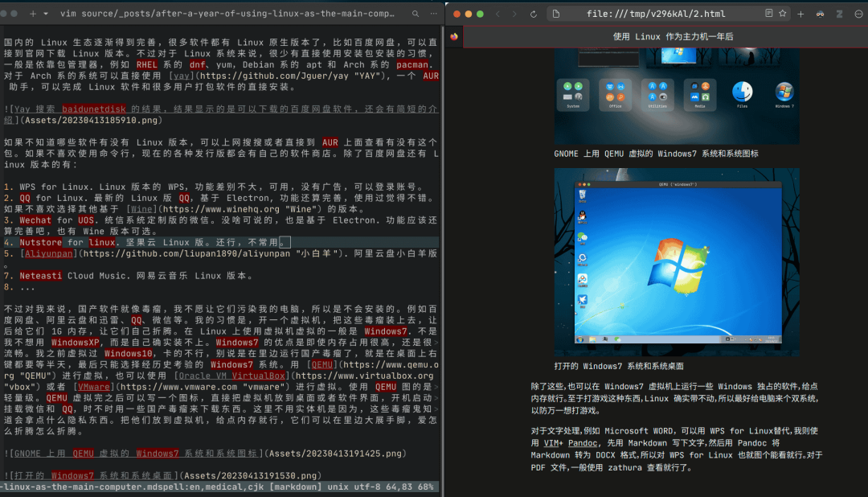Click the Recycle Bin icon on Windows7 desktop
868x497 pixels.
[582, 195]
